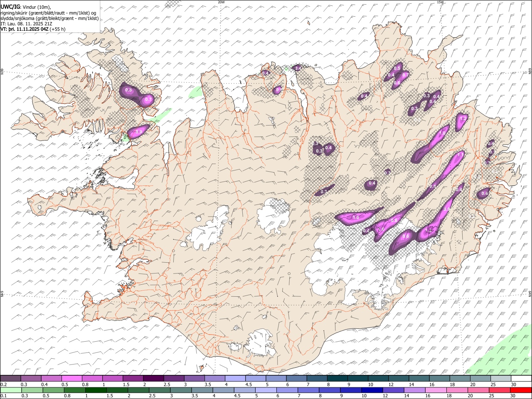532x399 pixels.
Task: Click the '1.1' snowfall value on the map
Action: click(x=461, y=154)
